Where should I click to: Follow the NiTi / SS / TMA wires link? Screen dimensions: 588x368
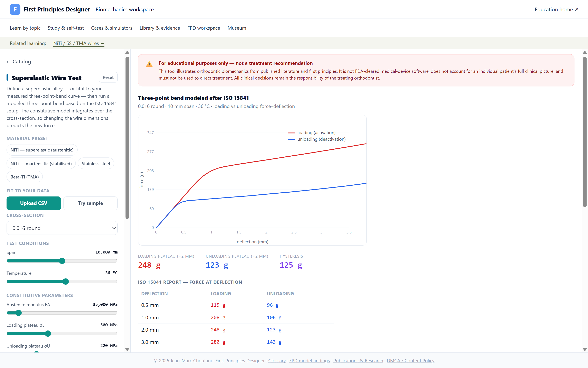pos(79,43)
